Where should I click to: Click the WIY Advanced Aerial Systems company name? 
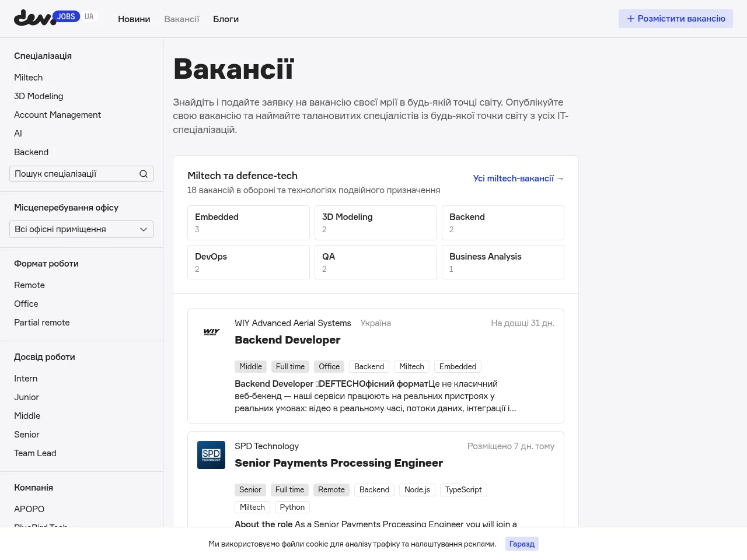pos(293,323)
